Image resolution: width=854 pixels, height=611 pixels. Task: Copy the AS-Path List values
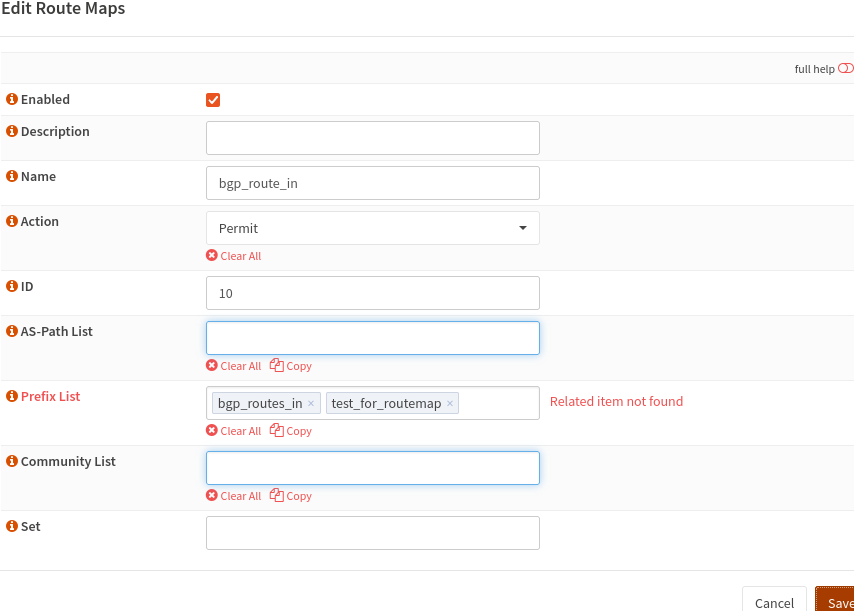tap(291, 366)
